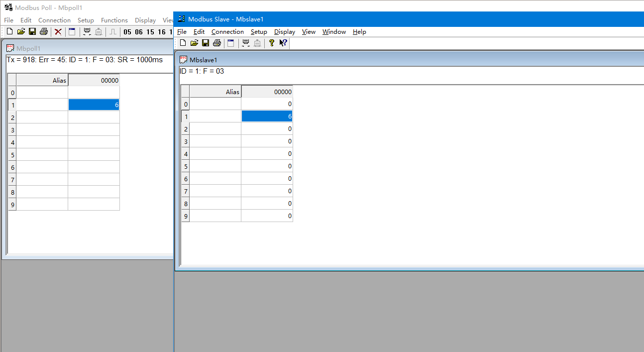Image resolution: width=644 pixels, height=352 pixels.
Task: Open Functions menu in Modbus Poll
Action: click(114, 20)
